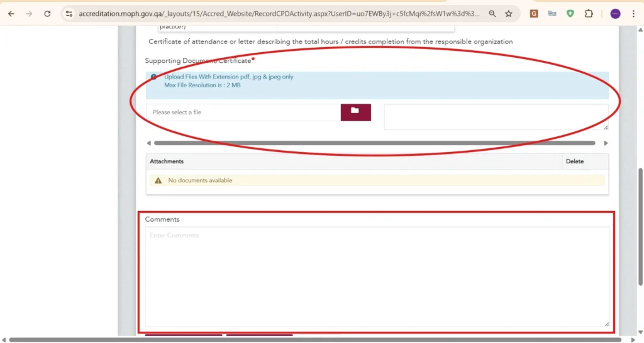This screenshot has width=644, height=343.
Task: Click the Attachments column header
Action: coord(166,161)
